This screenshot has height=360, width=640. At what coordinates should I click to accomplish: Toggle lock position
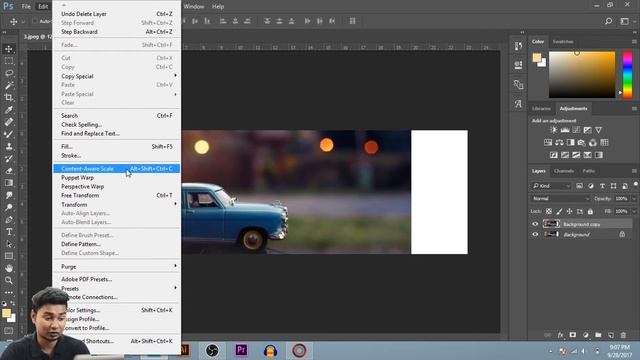point(569,211)
